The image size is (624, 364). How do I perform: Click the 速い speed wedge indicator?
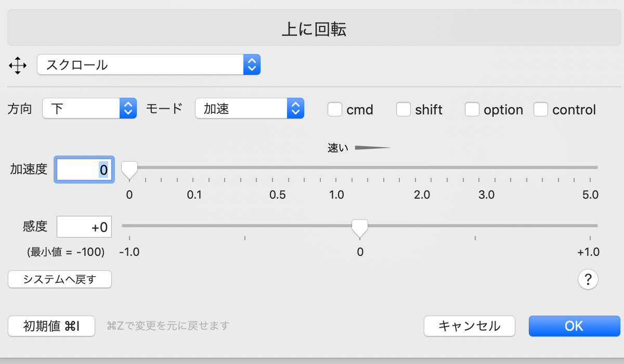click(372, 148)
